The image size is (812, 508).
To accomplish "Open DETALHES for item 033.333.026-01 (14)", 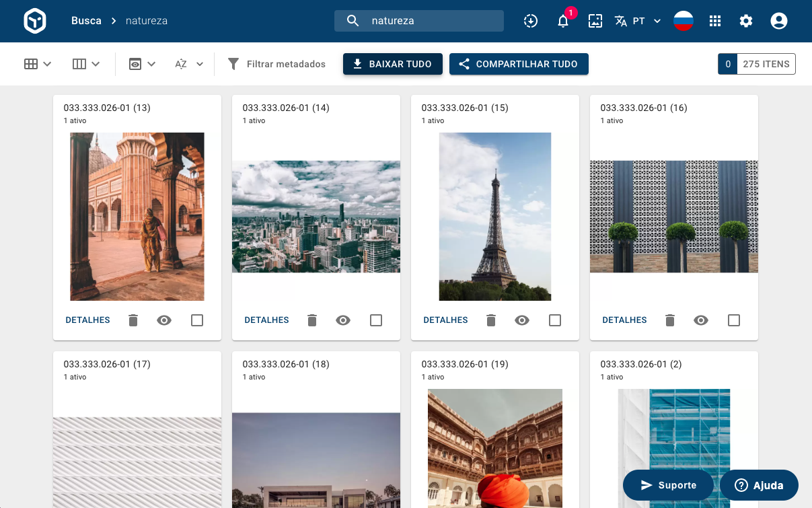I will 267,320.
